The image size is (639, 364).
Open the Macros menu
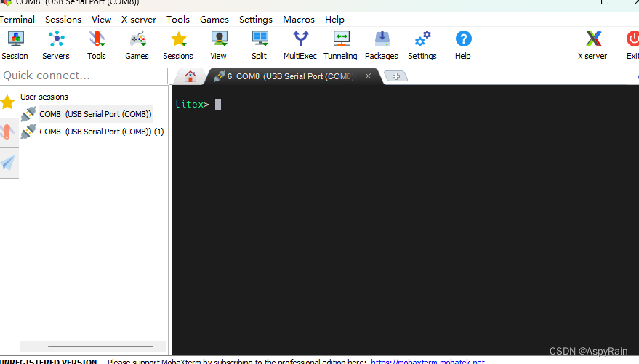[x=299, y=19]
